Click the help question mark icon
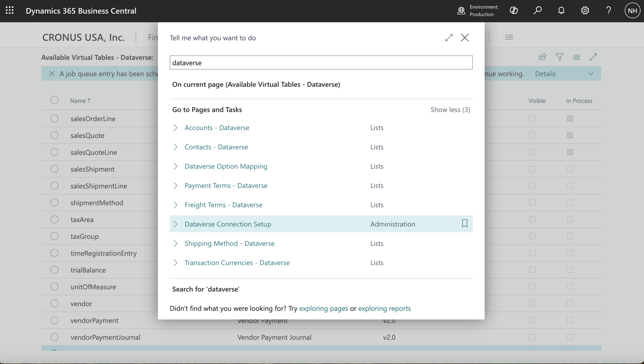644x364 pixels. [x=608, y=11]
